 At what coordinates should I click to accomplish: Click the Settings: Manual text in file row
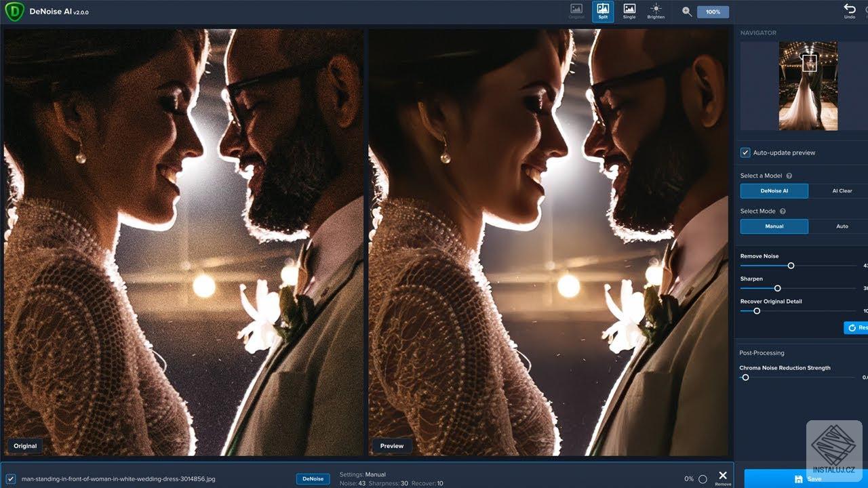tap(362, 474)
